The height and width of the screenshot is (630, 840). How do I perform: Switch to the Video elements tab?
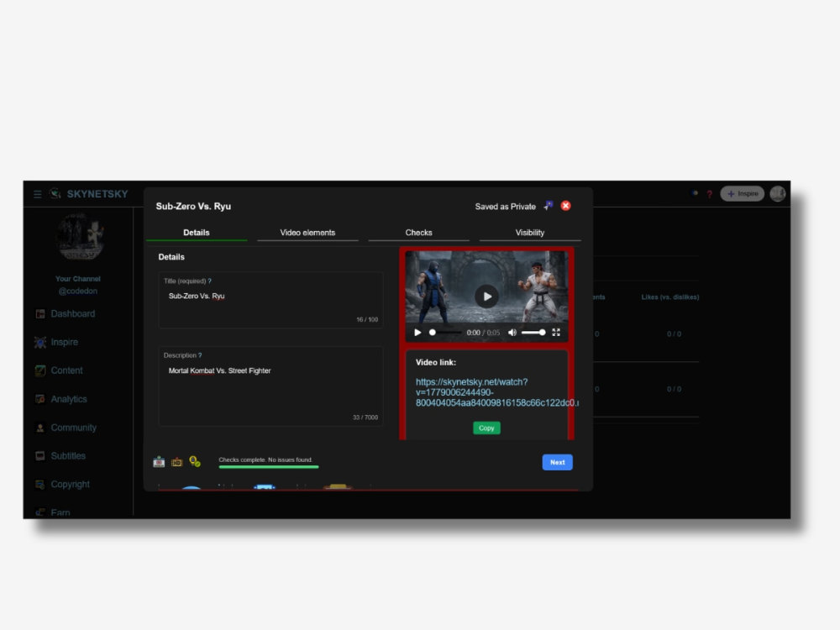[x=307, y=233]
